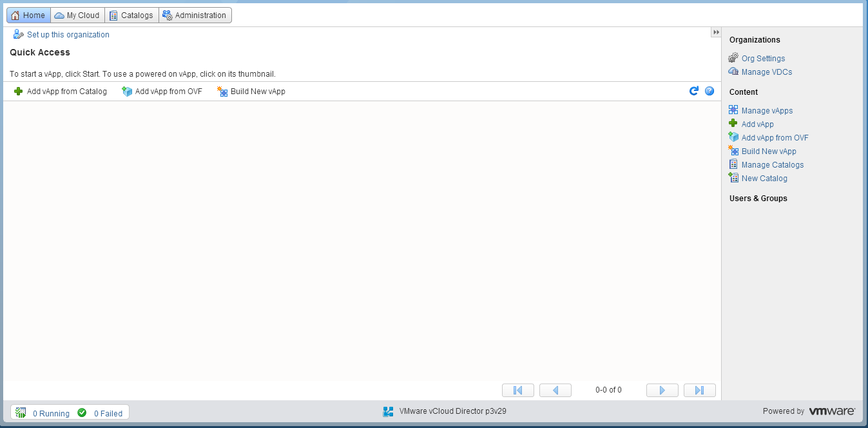The height and width of the screenshot is (428, 868).
Task: Open the Catalogs tab
Action: pos(131,15)
